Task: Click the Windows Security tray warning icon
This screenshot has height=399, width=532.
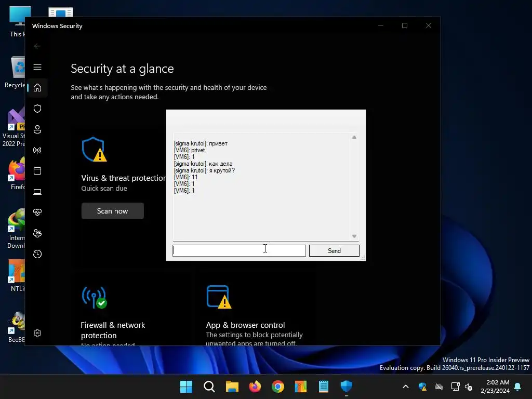Action: [x=422, y=387]
